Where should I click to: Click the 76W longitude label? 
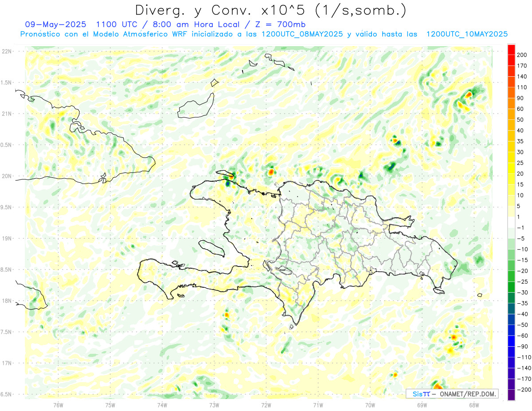click(59, 405)
